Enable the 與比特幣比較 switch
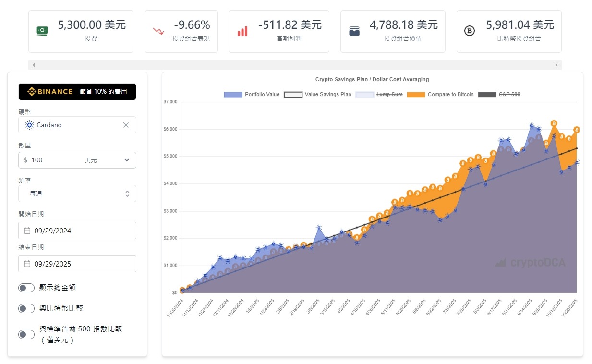The image size is (592, 364). click(x=26, y=308)
